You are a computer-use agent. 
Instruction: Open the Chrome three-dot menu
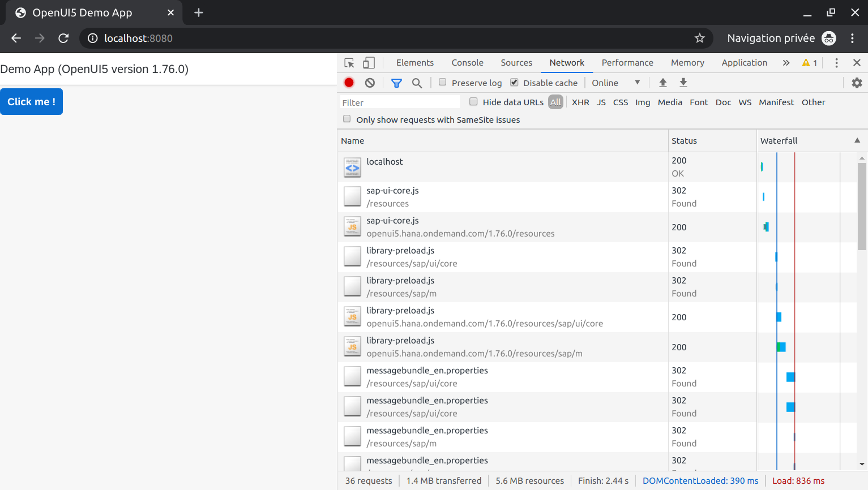tap(852, 38)
